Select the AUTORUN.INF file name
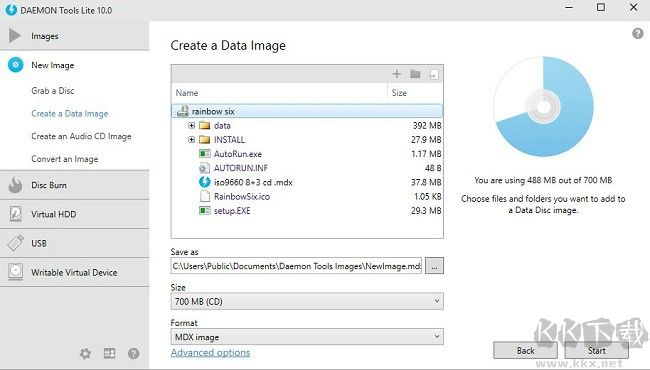This screenshot has width=650, height=370. [x=240, y=168]
